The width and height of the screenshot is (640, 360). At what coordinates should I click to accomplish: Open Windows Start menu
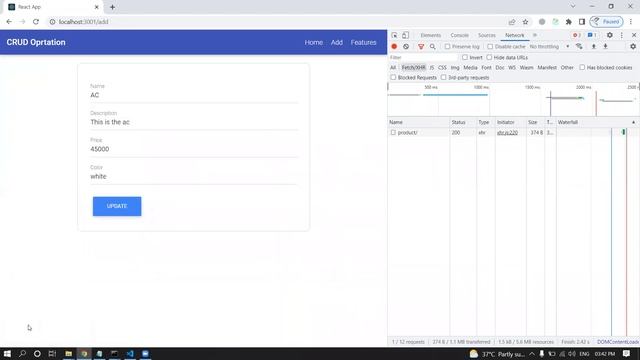pyautogui.click(x=7, y=353)
